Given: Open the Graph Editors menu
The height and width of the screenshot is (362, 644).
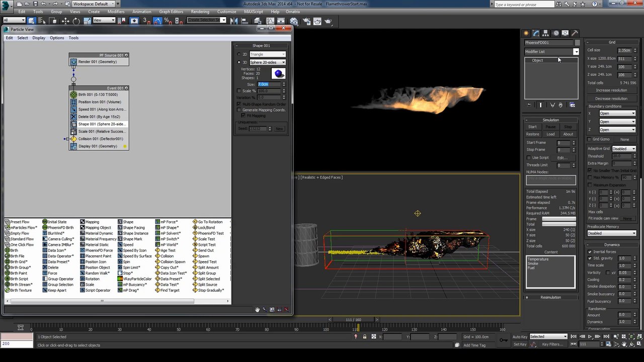Looking at the screenshot, I should click(171, 12).
